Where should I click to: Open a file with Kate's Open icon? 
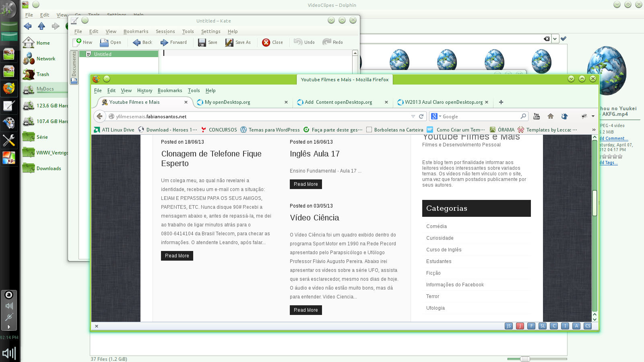[104, 42]
